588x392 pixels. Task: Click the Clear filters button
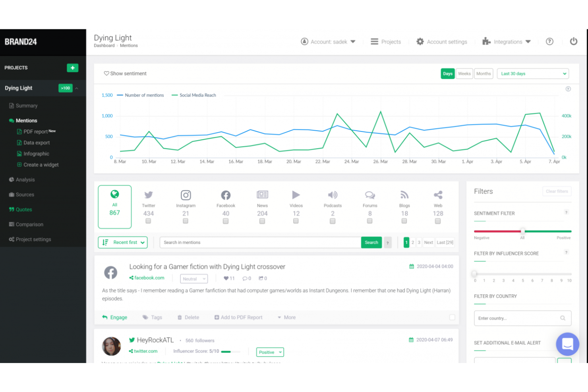pyautogui.click(x=557, y=191)
